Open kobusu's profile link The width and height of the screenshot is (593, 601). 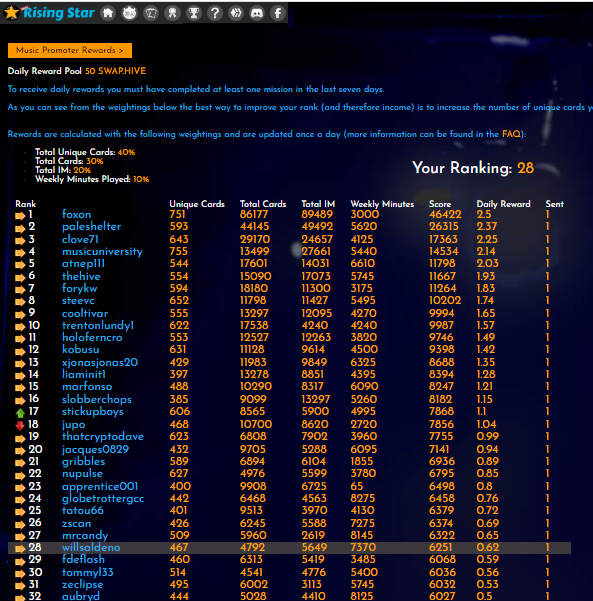[x=80, y=349]
